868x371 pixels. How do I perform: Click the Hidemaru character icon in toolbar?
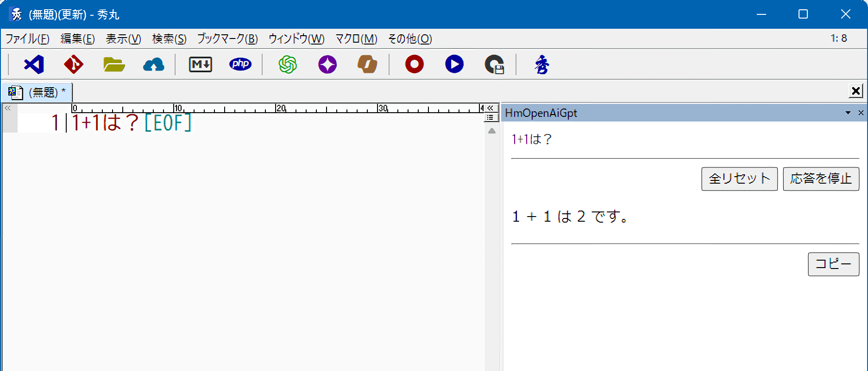click(541, 64)
